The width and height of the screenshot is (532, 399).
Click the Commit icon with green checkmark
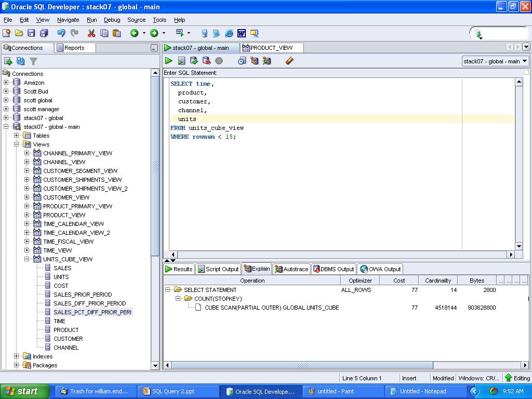click(x=194, y=61)
